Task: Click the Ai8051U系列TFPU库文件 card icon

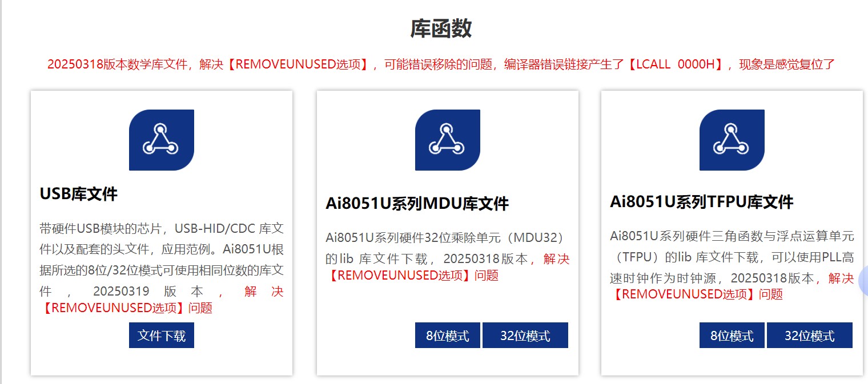Action: [732, 140]
